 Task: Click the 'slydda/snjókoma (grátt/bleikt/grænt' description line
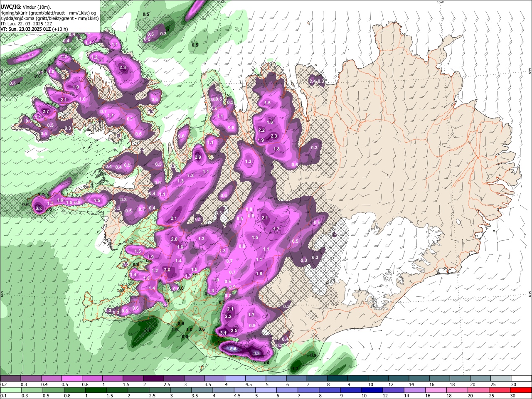(x=49, y=18)
